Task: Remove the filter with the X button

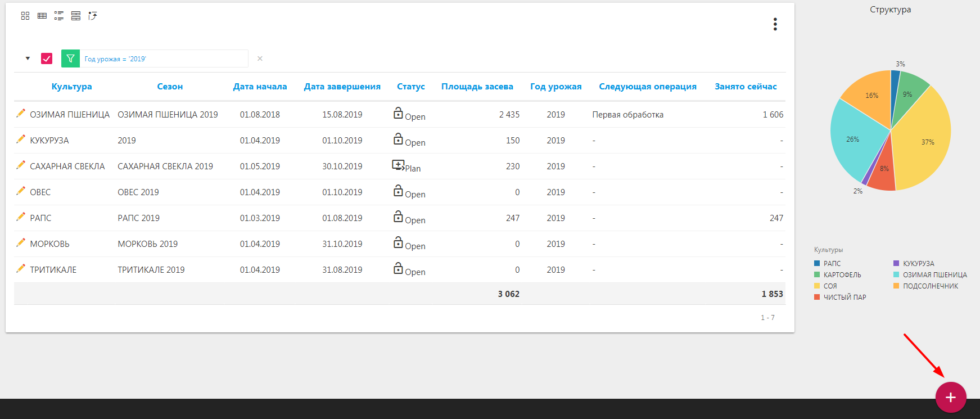Action: pyautogui.click(x=260, y=58)
